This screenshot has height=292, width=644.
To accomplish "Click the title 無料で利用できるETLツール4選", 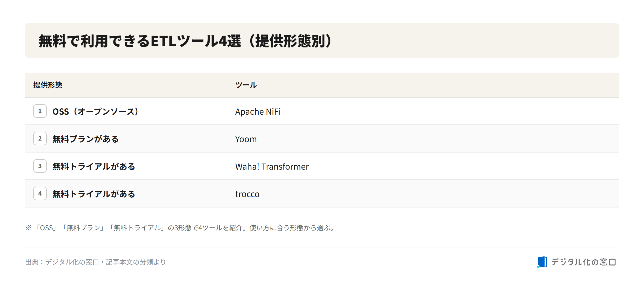I will [140, 41].
